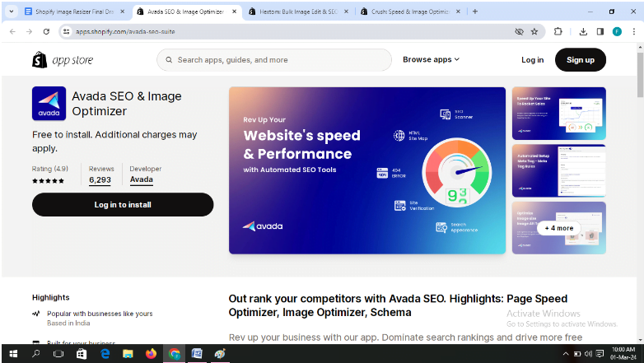
Task: Open a new browser tab
Action: pyautogui.click(x=475, y=12)
